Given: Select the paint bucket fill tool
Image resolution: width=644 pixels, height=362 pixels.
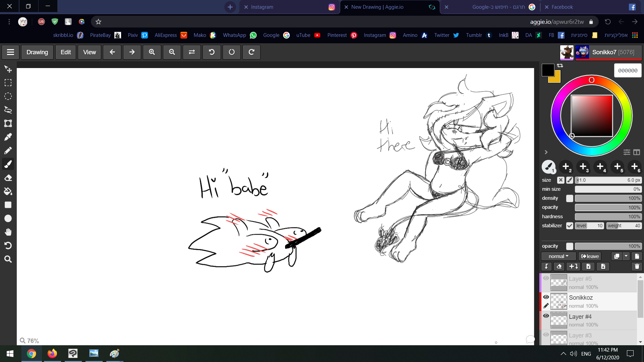Looking at the screenshot, I should point(8,191).
